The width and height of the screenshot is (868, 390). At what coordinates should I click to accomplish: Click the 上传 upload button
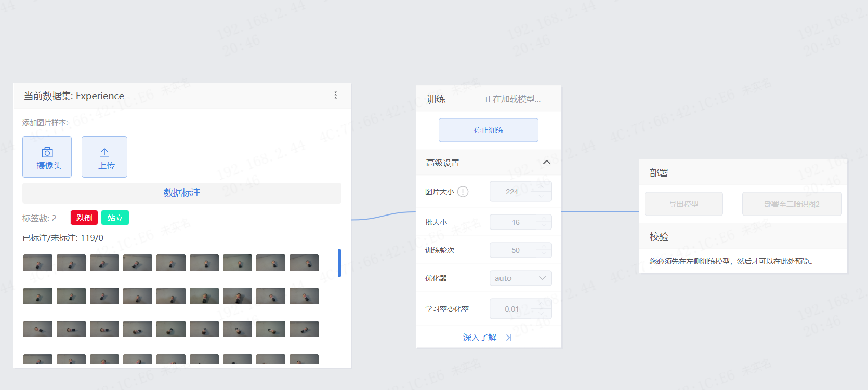pyautogui.click(x=104, y=157)
